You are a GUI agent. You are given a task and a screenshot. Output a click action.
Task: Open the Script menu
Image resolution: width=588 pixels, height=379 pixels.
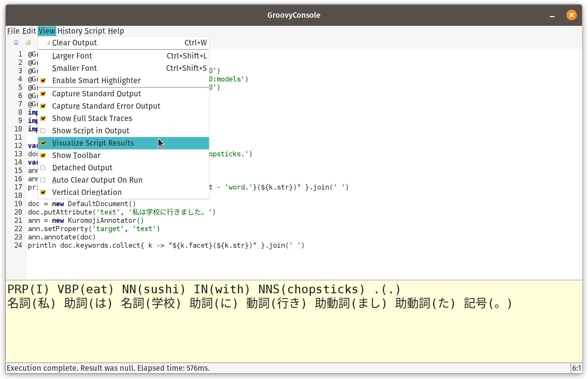pyautogui.click(x=95, y=31)
